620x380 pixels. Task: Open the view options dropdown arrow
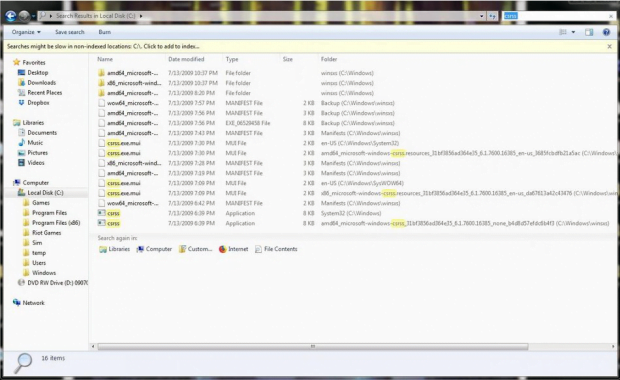click(x=573, y=32)
